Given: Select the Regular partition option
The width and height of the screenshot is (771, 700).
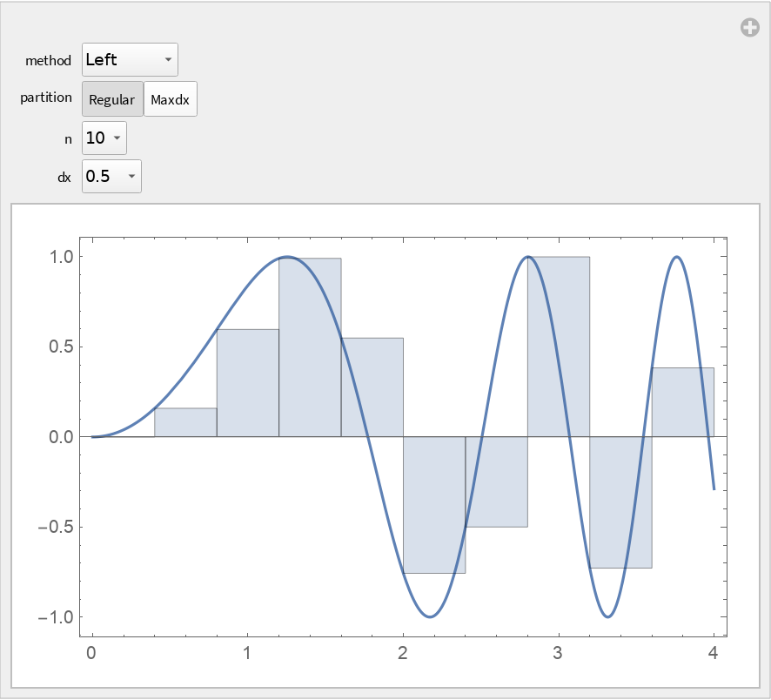Looking at the screenshot, I should coord(112,98).
